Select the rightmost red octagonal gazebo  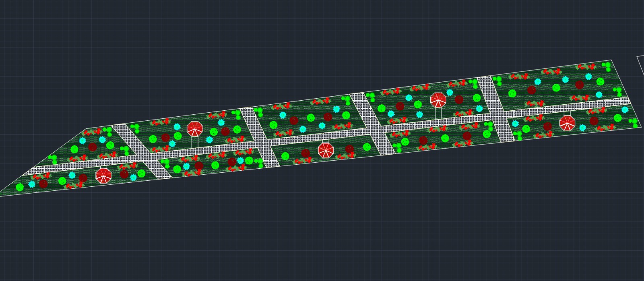[x=567, y=123]
